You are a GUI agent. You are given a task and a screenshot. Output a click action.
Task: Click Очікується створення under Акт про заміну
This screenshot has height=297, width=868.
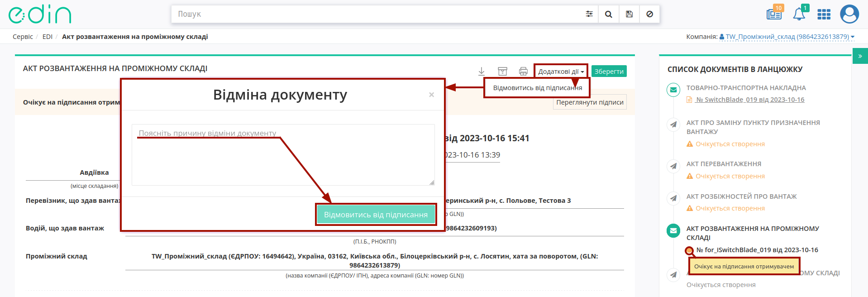[x=730, y=144]
